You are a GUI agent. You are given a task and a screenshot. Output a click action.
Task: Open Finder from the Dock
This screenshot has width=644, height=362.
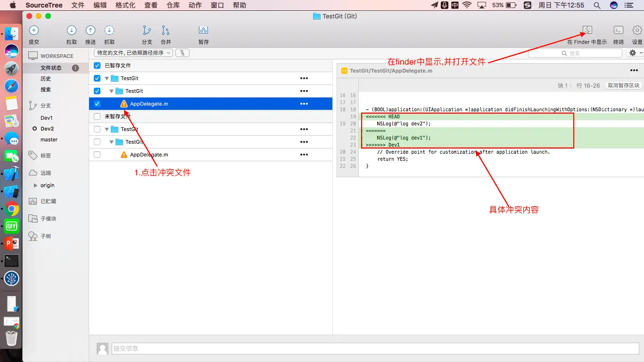[11, 33]
